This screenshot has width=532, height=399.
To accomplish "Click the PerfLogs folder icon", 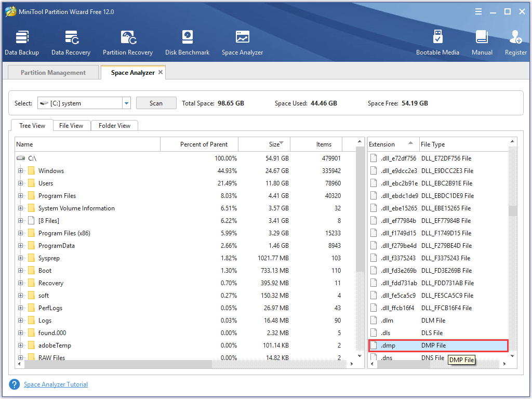I will (31, 308).
